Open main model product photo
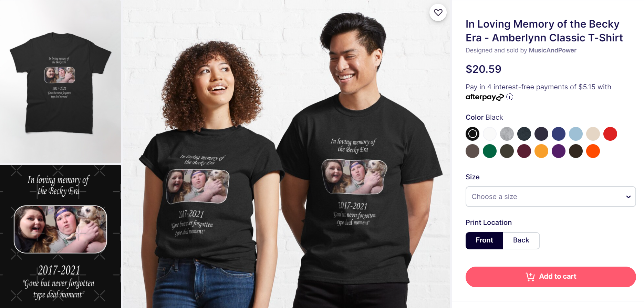Image resolution: width=644 pixels, height=308 pixels. (x=287, y=154)
